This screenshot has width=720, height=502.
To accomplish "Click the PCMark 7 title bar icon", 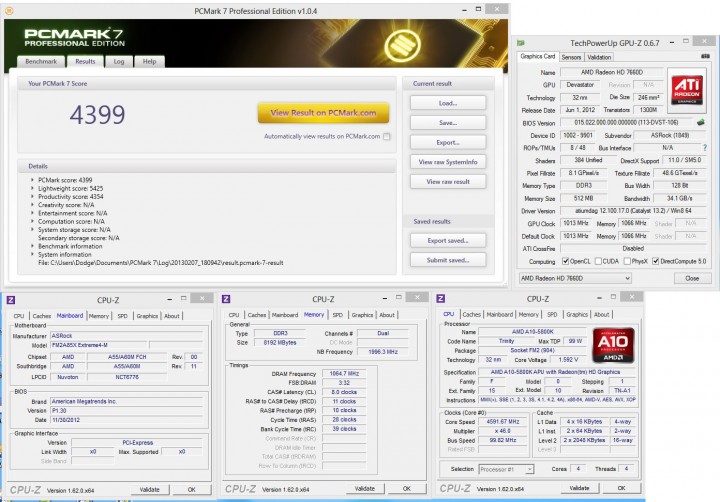I will coord(9,10).
